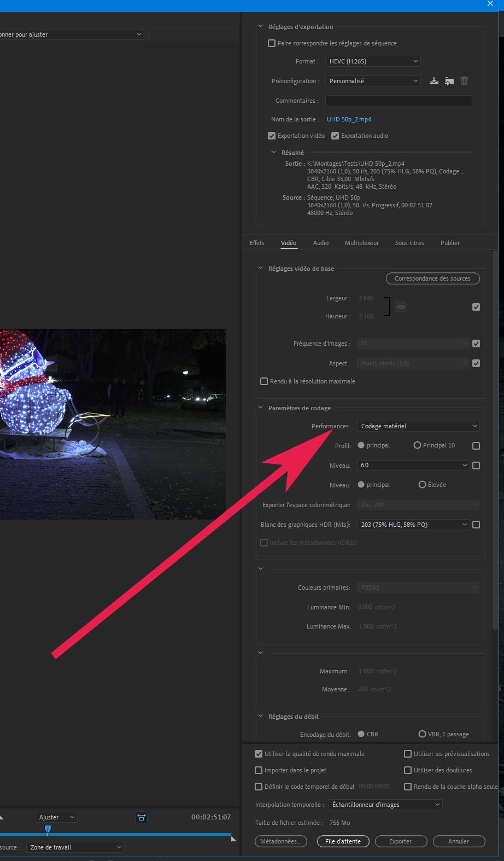
Task: Uncheck the 'Exportation audio' checkbox
Action: coord(335,136)
